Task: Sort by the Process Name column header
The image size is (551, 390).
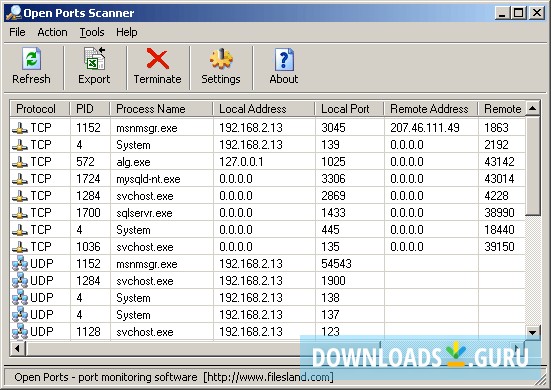Action: [162, 109]
